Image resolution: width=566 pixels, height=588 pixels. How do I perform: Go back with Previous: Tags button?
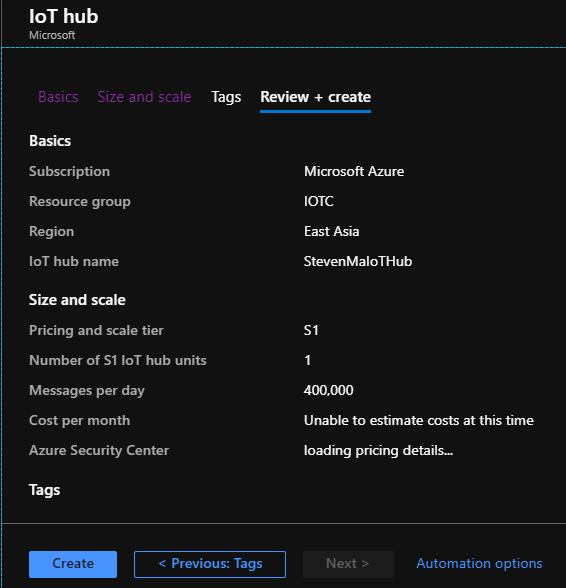(x=210, y=564)
